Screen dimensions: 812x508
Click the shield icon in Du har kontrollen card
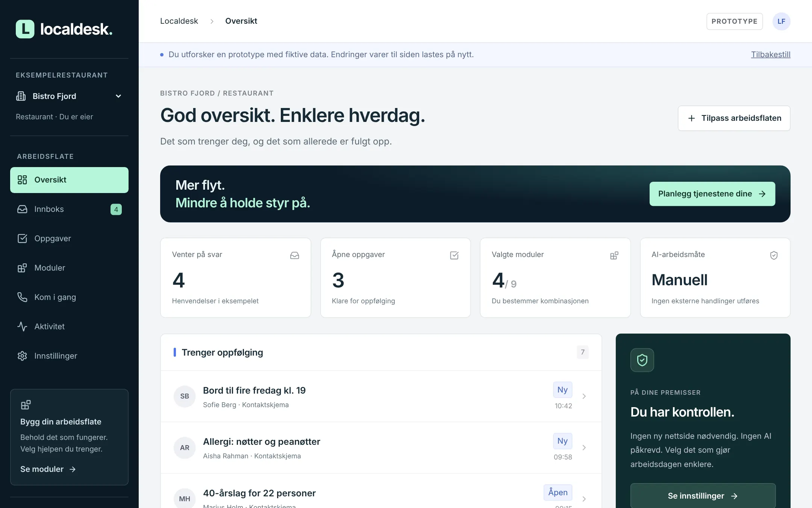click(x=642, y=360)
